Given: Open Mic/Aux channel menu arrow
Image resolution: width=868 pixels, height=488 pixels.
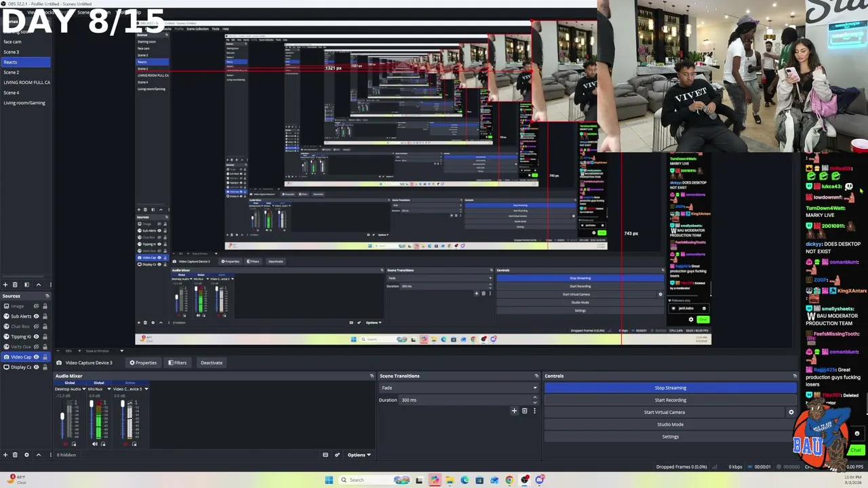Looking at the screenshot, I should (x=108, y=389).
